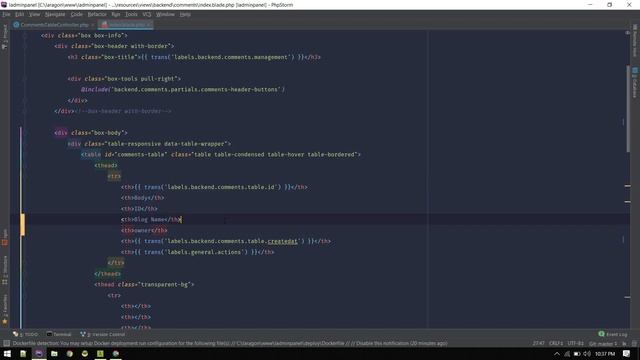The height and width of the screenshot is (360, 640).
Task: Click the editor vertical scrollbar thumb
Action: click(628, 109)
